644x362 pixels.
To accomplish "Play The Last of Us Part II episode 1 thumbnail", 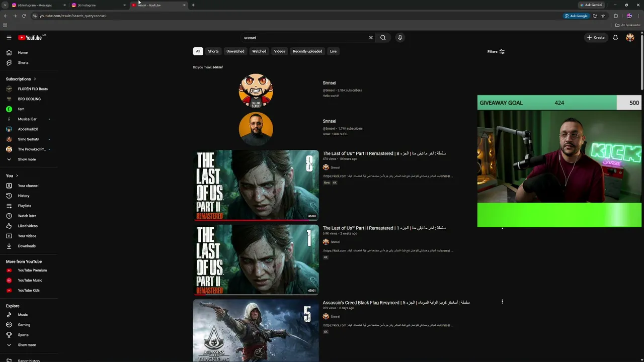I will 256,260.
